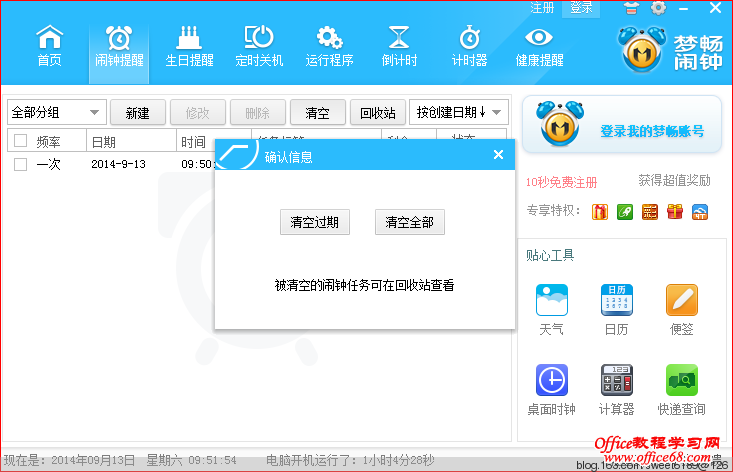The width and height of the screenshot is (733, 472).
Task: Click the 新建 new alarm button
Action: pos(137,113)
